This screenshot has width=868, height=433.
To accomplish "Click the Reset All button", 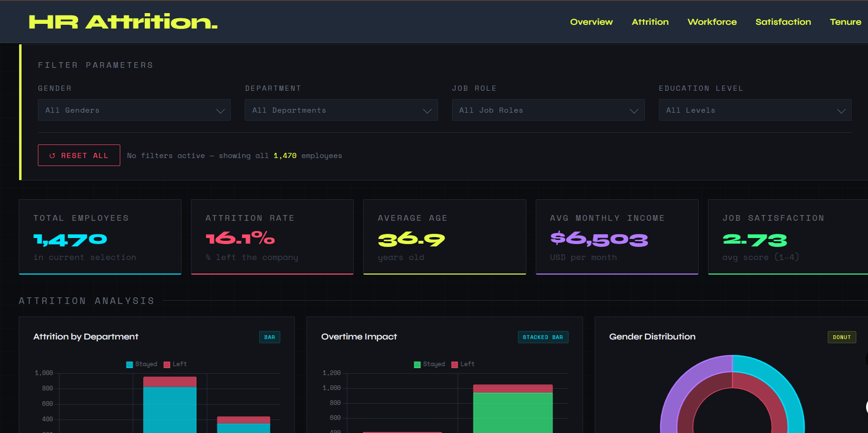I will pyautogui.click(x=79, y=156).
